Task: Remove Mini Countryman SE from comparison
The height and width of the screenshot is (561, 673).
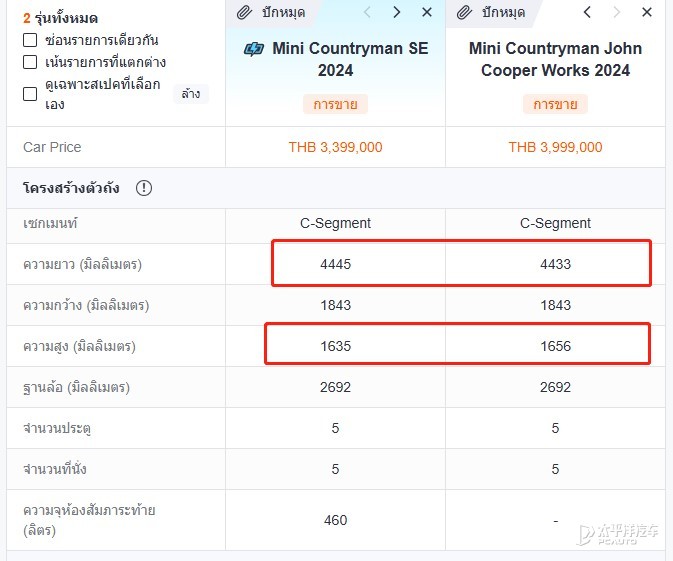Action: click(x=427, y=12)
